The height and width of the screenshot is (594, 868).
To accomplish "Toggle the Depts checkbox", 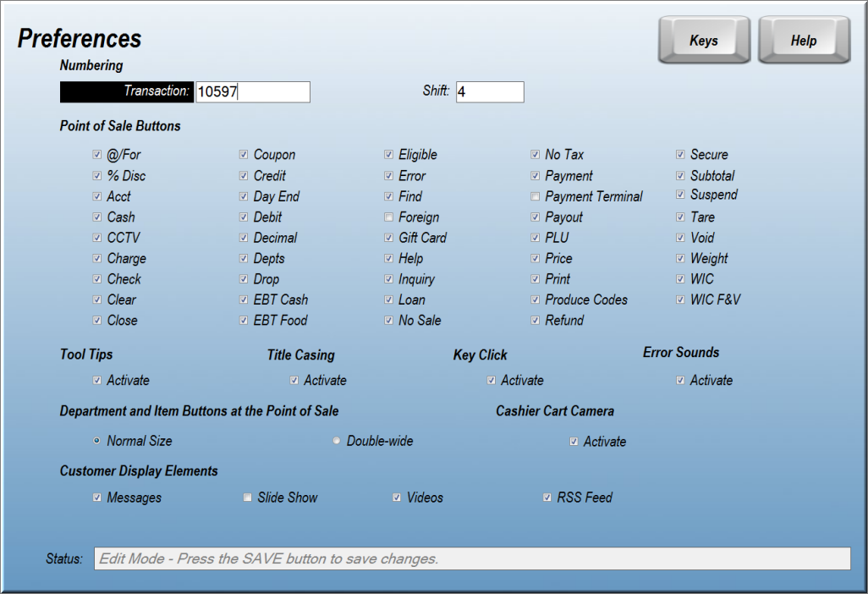I will click(244, 258).
